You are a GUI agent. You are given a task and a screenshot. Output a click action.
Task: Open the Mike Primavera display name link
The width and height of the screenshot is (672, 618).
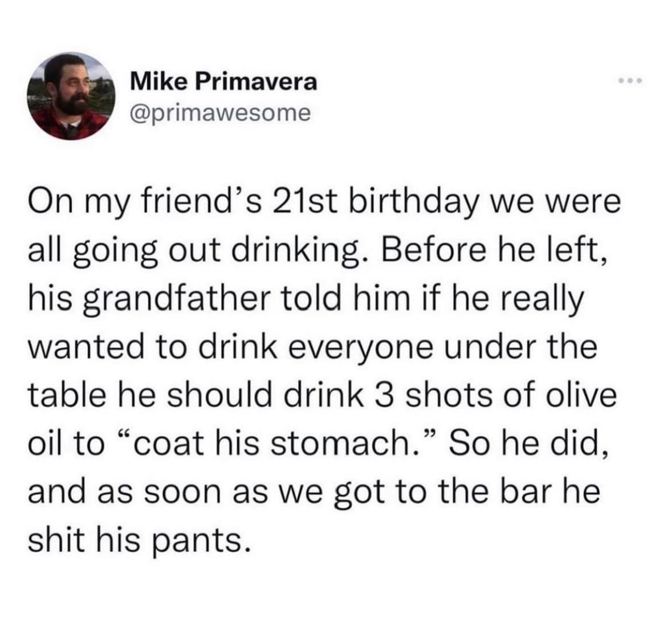(223, 82)
